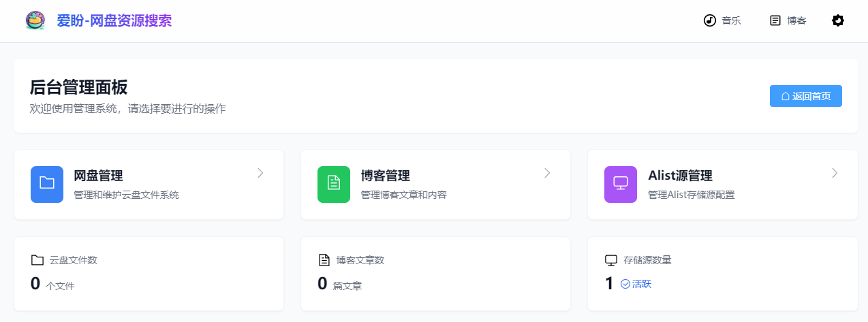Open the 音乐 menu item
Screen dimensions: 868x322
tap(722, 20)
